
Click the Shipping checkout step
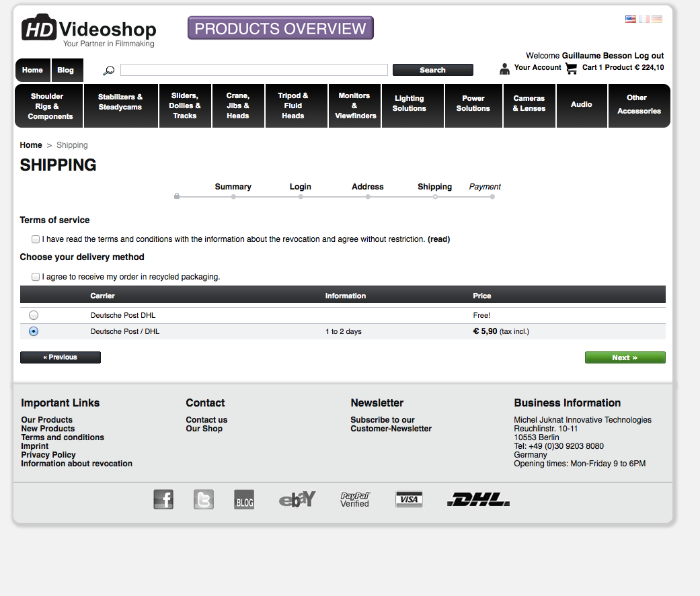click(x=435, y=187)
